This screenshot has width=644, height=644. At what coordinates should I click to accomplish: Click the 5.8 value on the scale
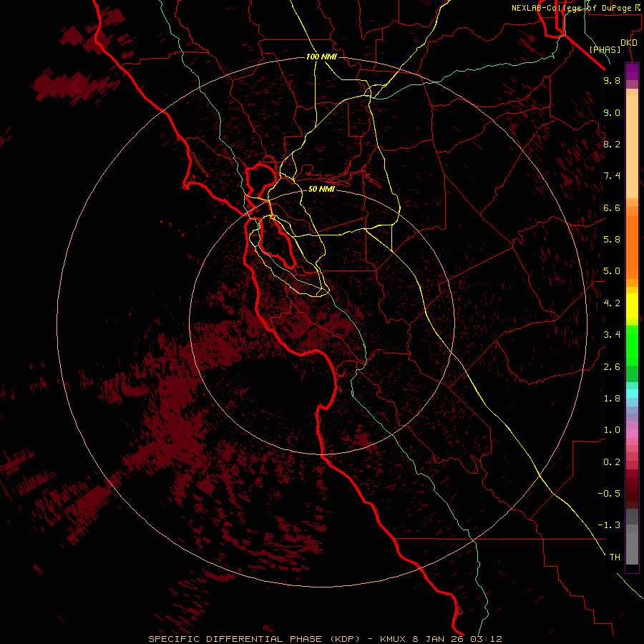[612, 239]
